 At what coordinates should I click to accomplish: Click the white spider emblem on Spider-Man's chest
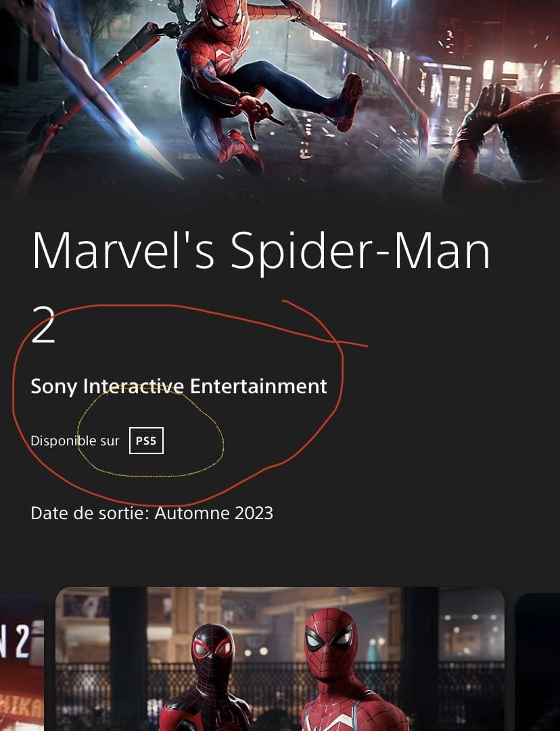tap(229, 58)
